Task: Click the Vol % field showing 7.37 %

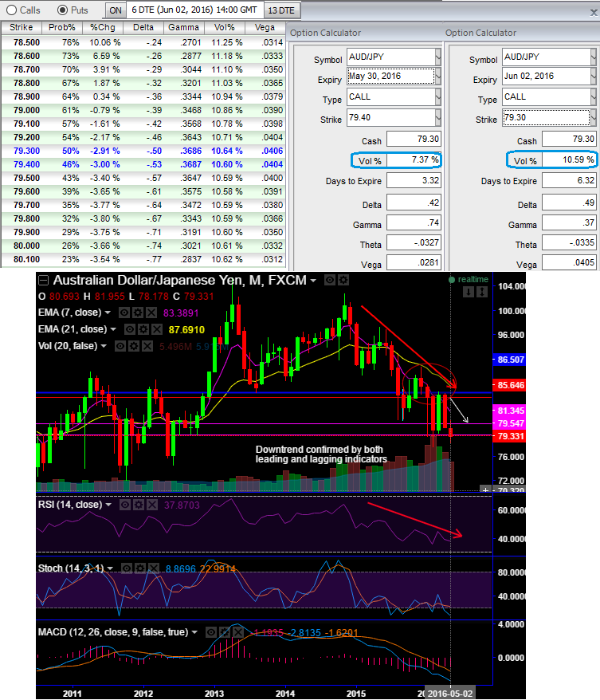Action: click(x=413, y=159)
